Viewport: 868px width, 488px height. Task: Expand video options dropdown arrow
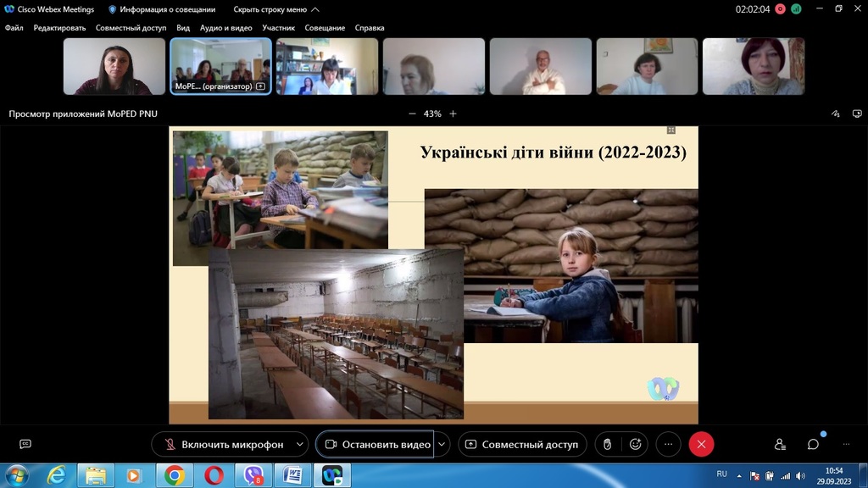pyautogui.click(x=442, y=444)
